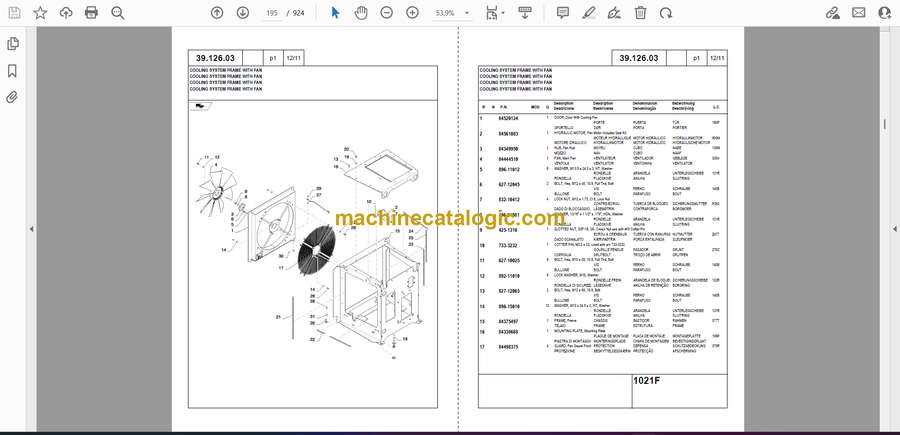Viewport: 900px width, 435px height.
Task: Open the attachments paperclip panel
Action: coord(12,97)
